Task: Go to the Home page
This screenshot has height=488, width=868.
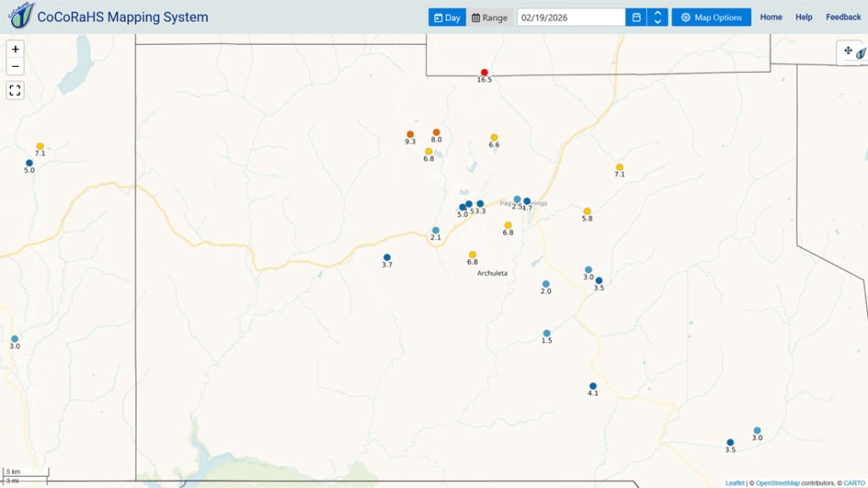Action: pos(771,17)
